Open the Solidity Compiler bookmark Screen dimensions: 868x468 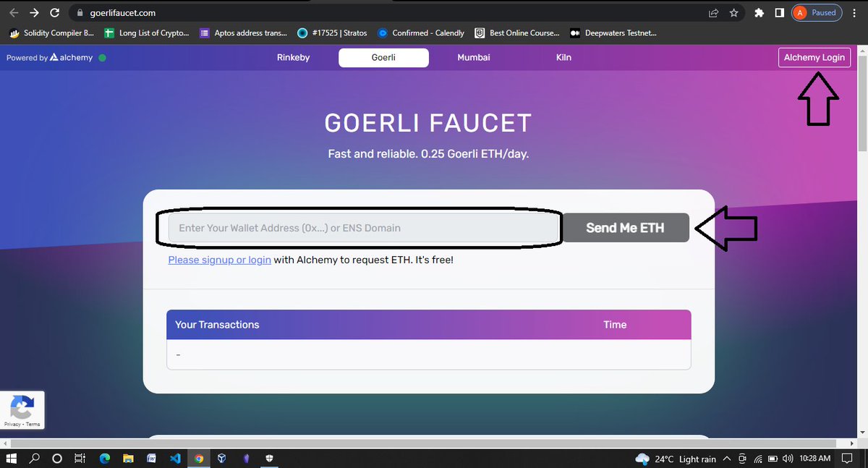coord(51,33)
